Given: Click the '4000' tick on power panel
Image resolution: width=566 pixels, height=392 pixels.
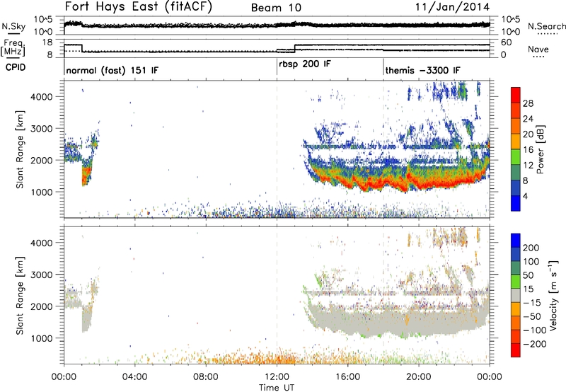Looking at the screenshot, I should tap(41, 97).
